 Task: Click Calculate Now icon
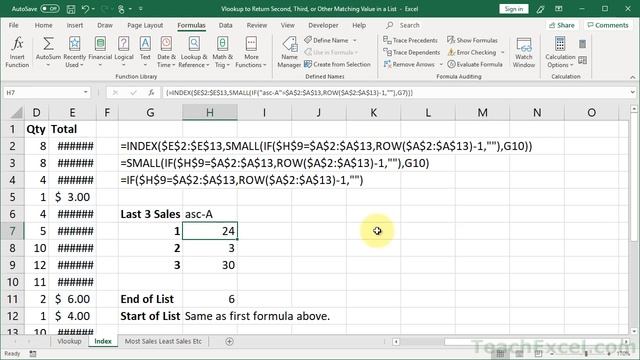tap(582, 44)
